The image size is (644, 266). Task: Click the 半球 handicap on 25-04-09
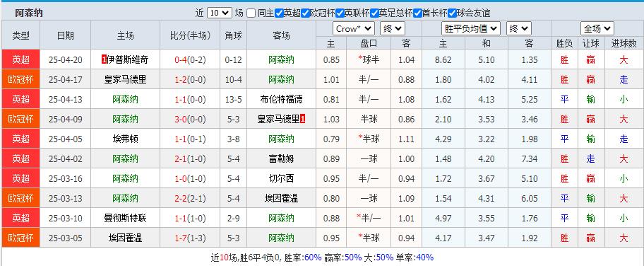[x=369, y=119]
